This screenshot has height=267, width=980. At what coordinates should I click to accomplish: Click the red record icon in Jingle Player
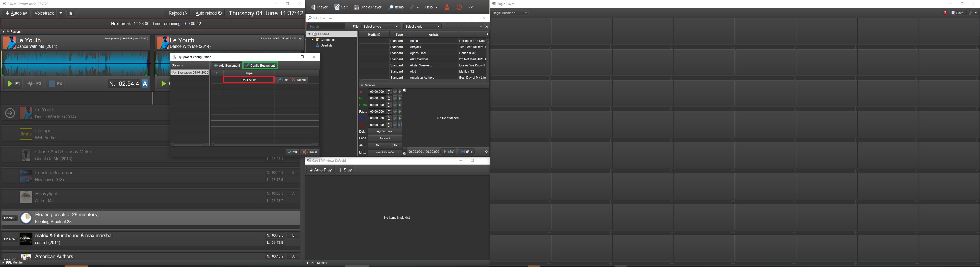tap(945, 13)
